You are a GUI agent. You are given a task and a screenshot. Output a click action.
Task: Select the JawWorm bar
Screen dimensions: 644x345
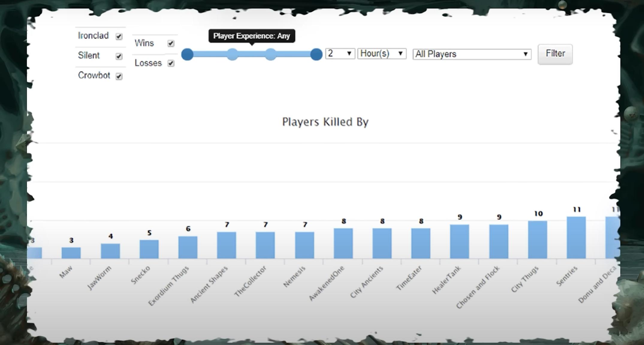click(110, 251)
